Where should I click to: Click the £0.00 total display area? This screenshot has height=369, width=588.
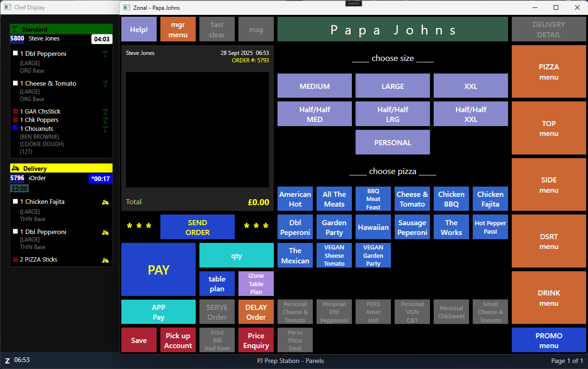click(259, 202)
